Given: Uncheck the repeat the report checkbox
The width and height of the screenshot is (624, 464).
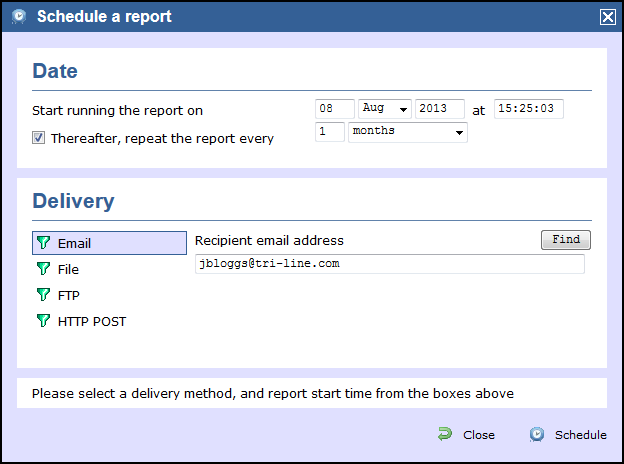Looking at the screenshot, I should point(39,139).
